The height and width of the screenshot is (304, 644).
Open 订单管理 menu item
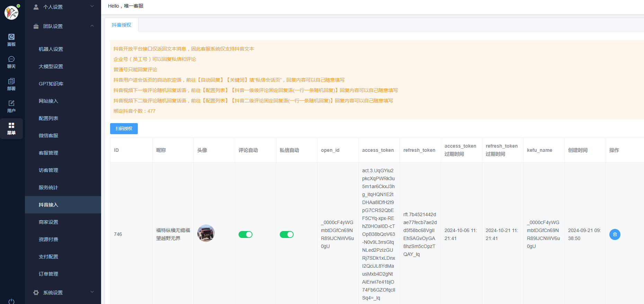tap(63, 274)
